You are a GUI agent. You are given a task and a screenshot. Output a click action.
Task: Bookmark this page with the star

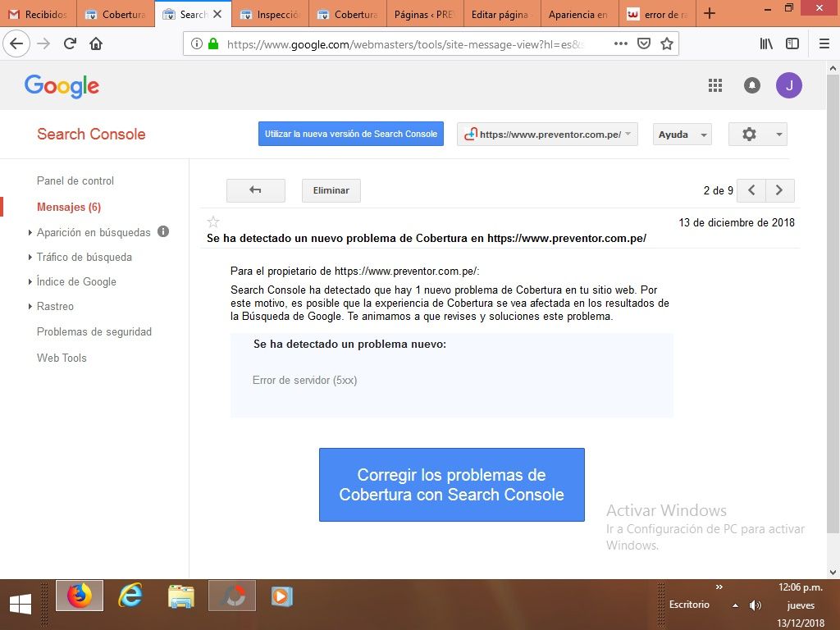pos(667,44)
